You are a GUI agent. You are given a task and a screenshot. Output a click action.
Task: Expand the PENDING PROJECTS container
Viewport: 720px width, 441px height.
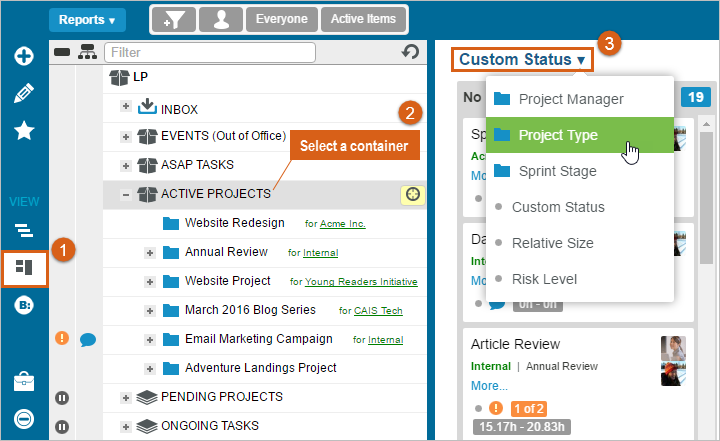126,397
